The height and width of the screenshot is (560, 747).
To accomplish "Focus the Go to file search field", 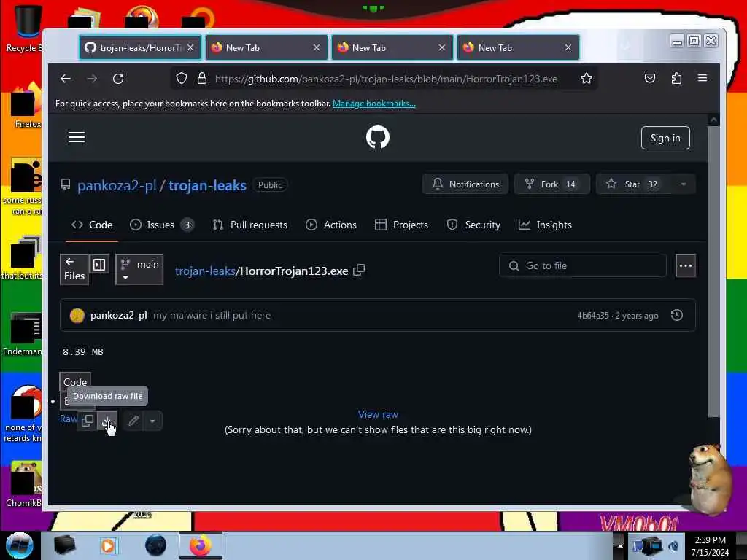I will [x=582, y=265].
